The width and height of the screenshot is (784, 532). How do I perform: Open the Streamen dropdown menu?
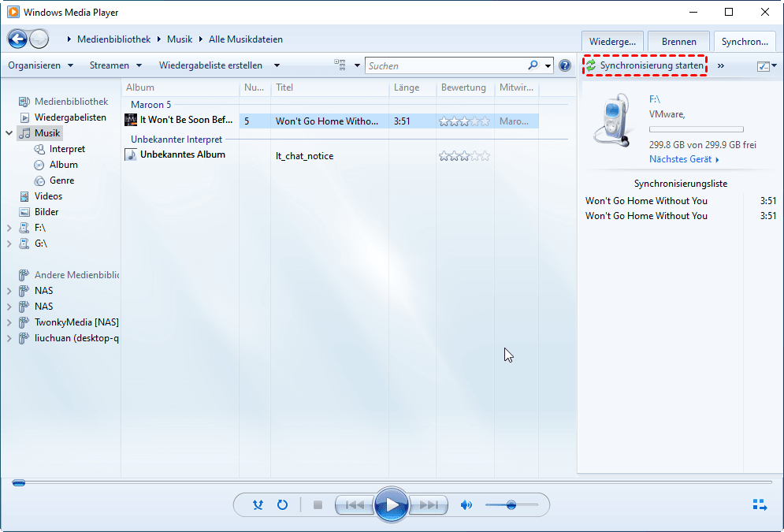(x=116, y=65)
